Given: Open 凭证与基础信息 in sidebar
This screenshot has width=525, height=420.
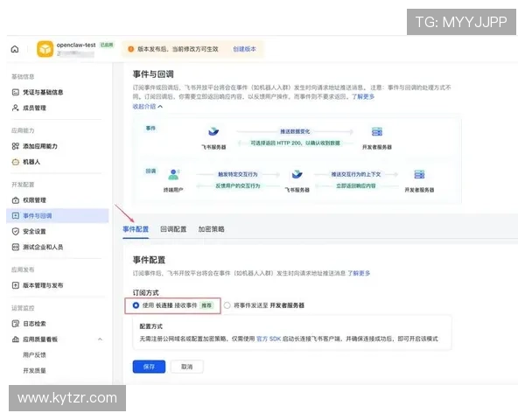Looking at the screenshot, I should tap(43, 92).
